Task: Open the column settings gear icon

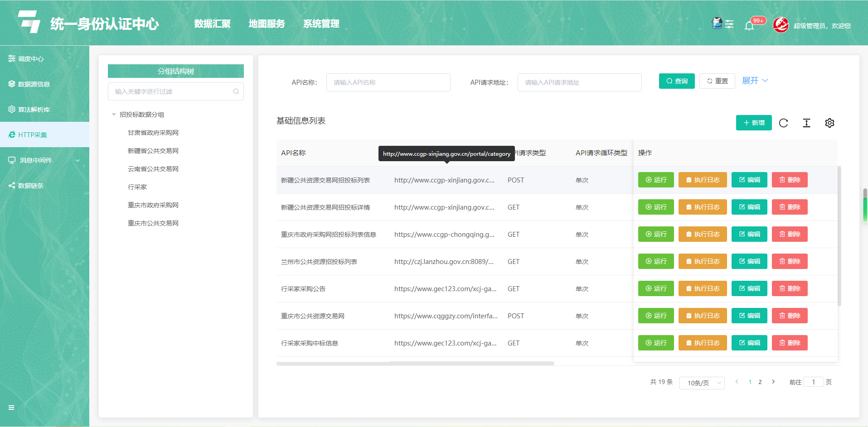Action: [x=829, y=123]
